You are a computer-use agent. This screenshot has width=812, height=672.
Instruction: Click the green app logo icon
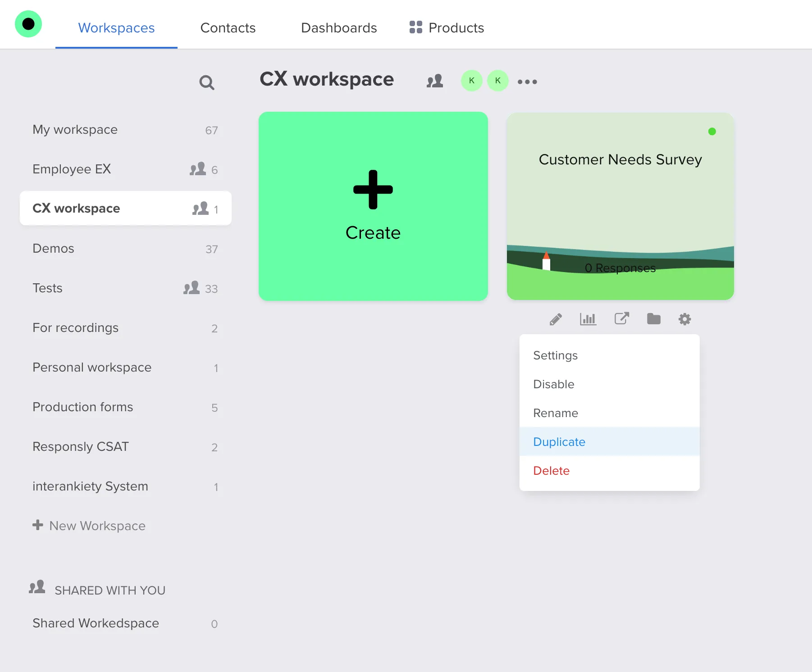click(x=28, y=24)
